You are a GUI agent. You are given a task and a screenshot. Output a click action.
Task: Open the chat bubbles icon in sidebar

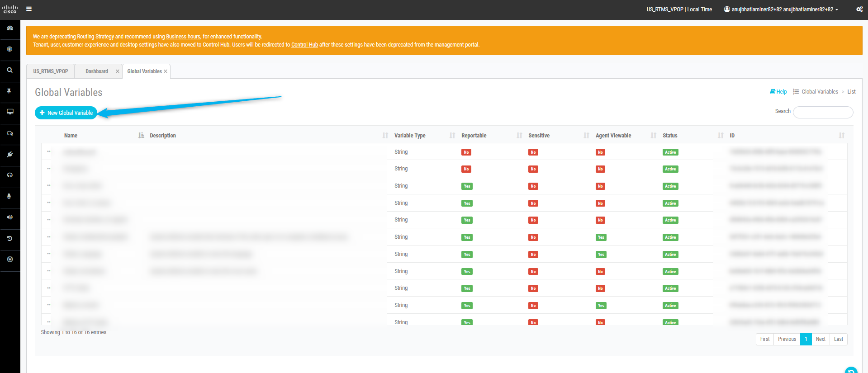coord(10,133)
